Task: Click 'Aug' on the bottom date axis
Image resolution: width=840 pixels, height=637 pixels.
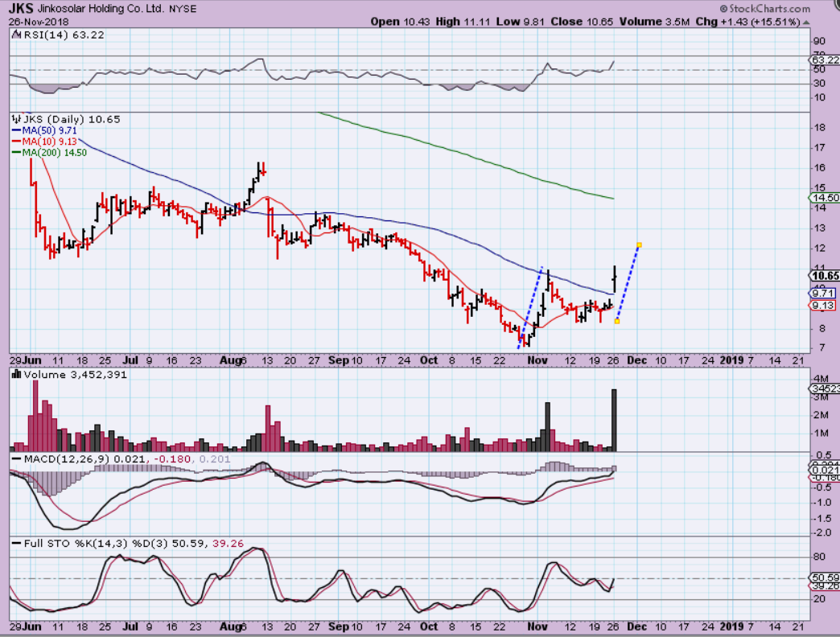Action: point(230,627)
